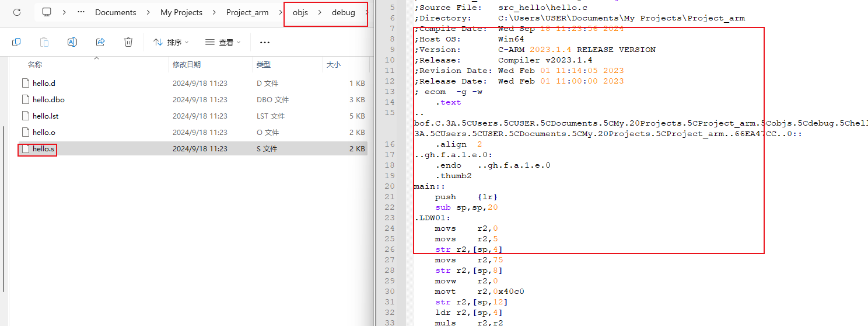Open the 排序 sort dropdown

pos(171,42)
